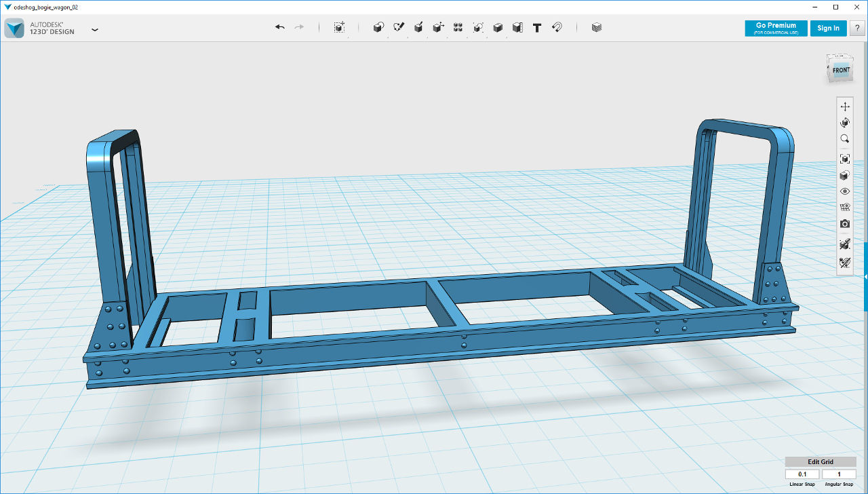The width and height of the screenshot is (868, 494).
Task: Click the Go Premium button
Action: coord(776,28)
